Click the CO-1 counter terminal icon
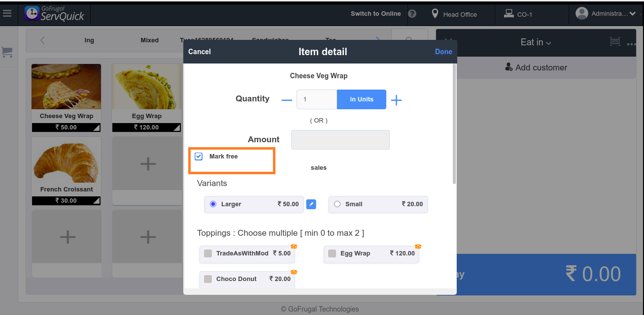Image resolution: width=644 pixels, height=315 pixels. pyautogui.click(x=509, y=14)
